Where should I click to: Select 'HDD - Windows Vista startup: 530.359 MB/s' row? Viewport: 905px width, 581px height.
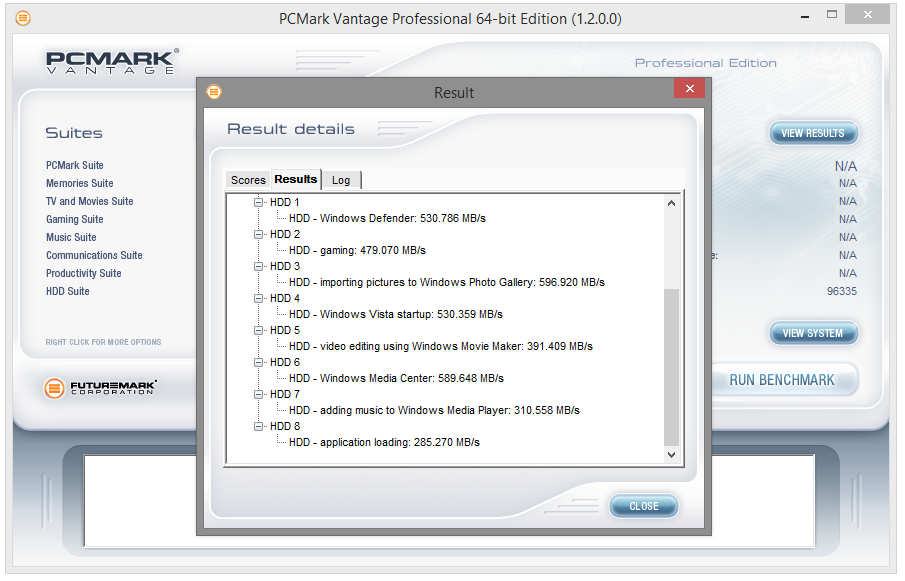pyautogui.click(x=396, y=314)
